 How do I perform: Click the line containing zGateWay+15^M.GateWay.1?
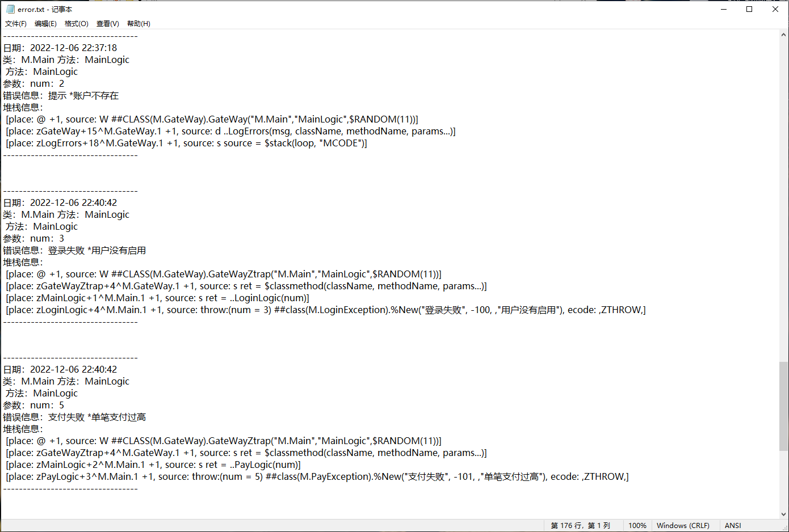230,131
